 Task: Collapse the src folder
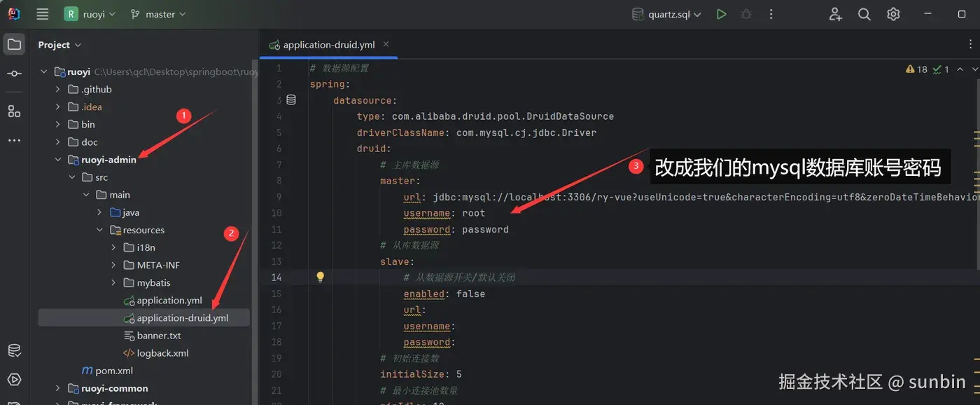[x=72, y=177]
